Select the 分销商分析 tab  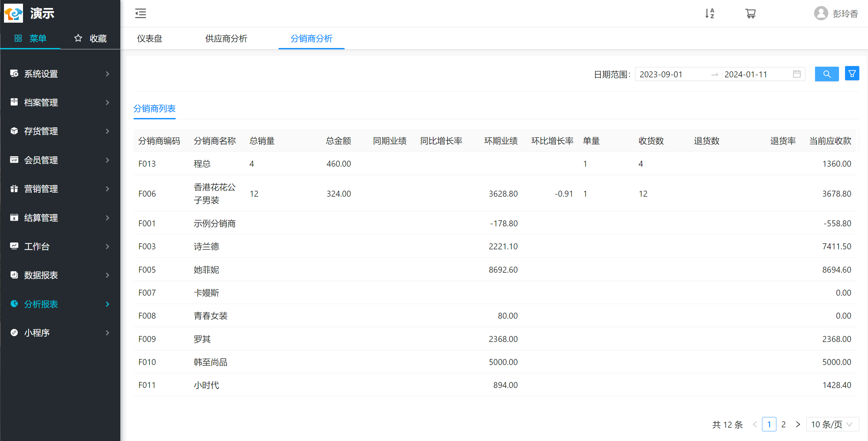[311, 38]
